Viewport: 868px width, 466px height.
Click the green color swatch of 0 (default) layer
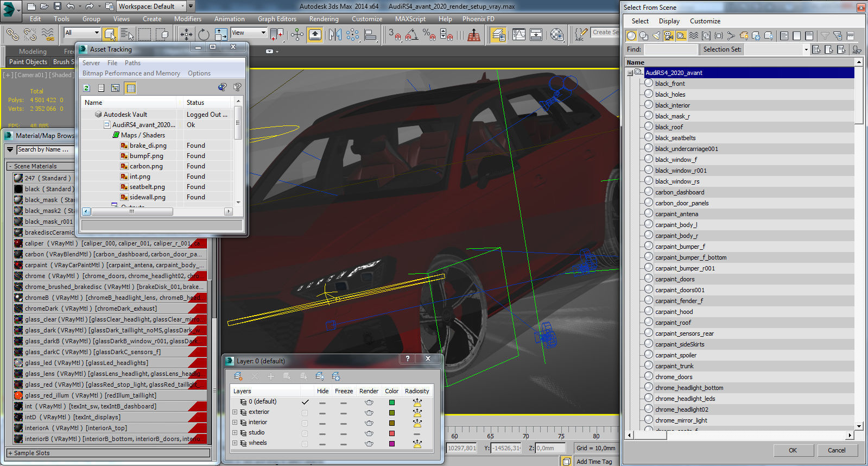click(x=391, y=402)
